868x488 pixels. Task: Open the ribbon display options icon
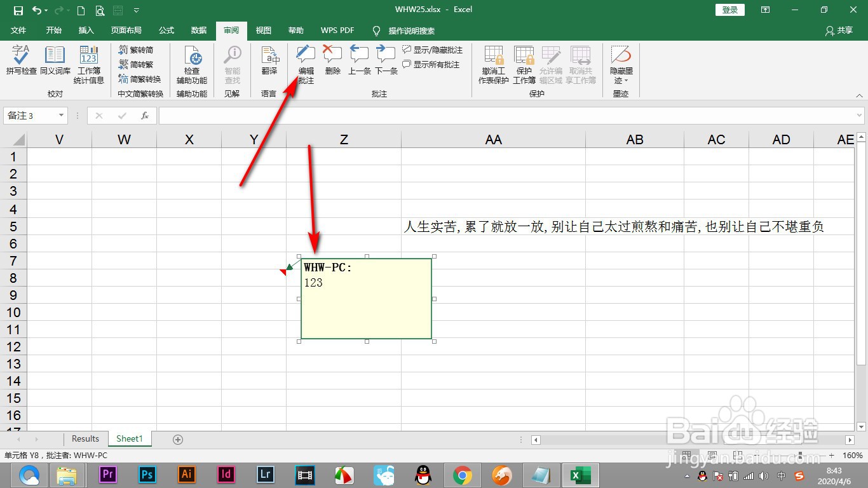[766, 10]
